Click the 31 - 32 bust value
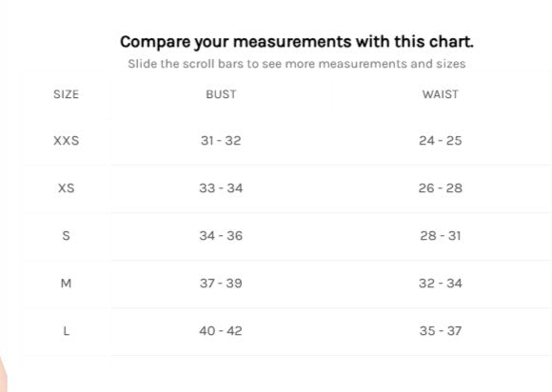Screen dimensions: 552x392 [x=221, y=141]
